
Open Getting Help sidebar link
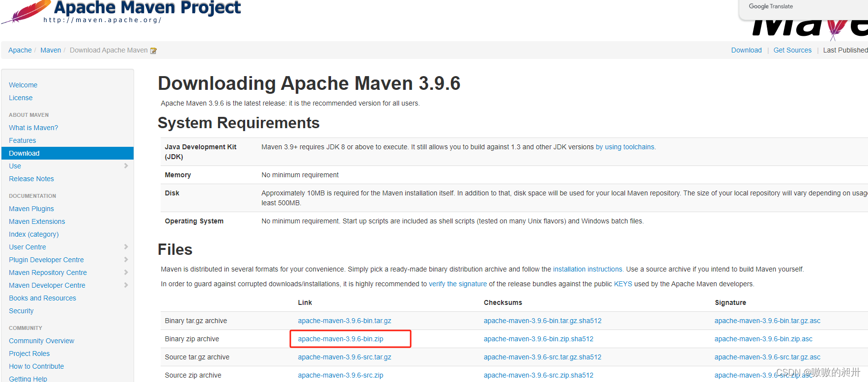pos(28,379)
